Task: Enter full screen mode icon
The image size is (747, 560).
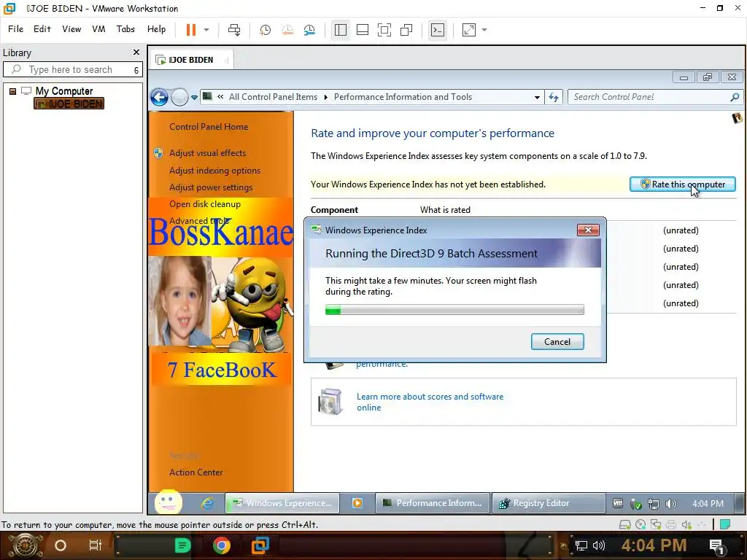Action: (x=384, y=29)
